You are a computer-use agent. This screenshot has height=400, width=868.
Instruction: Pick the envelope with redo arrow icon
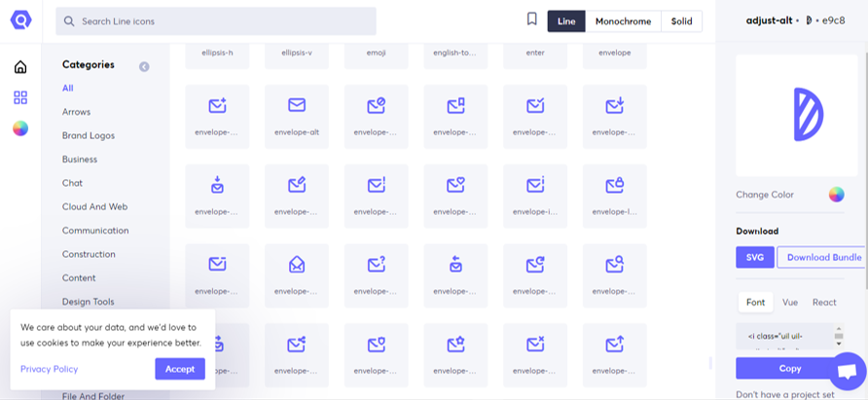pyautogui.click(x=535, y=275)
